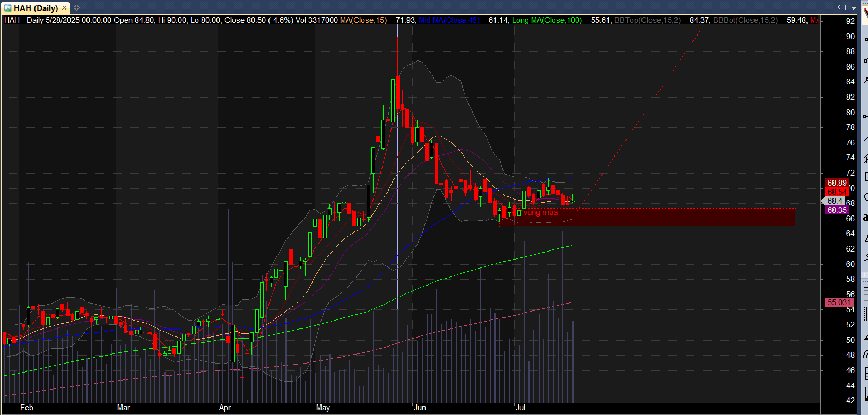868x415 pixels.
Task: Click the Apr label on the date axis
Action: pyautogui.click(x=225, y=408)
